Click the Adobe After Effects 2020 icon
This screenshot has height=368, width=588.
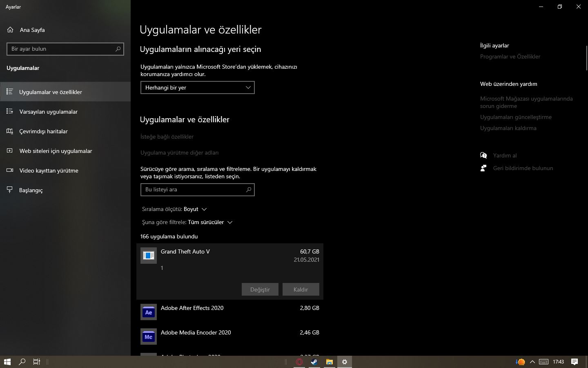[148, 312]
